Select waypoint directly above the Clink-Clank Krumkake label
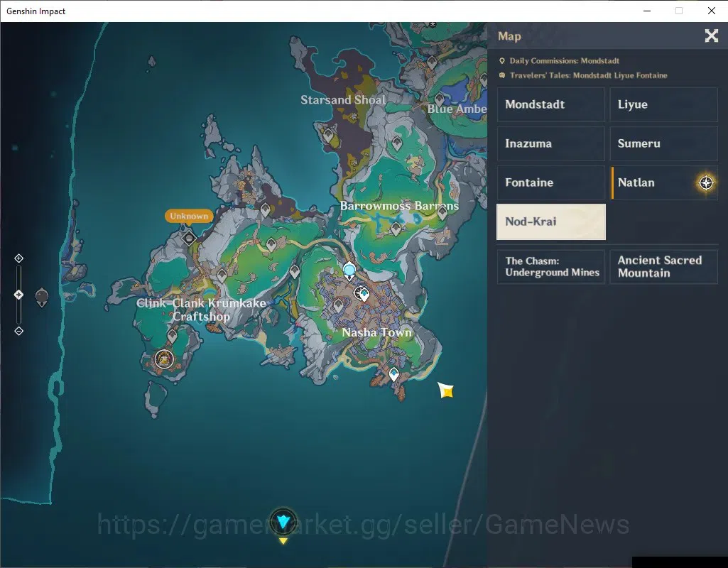 pos(222,275)
